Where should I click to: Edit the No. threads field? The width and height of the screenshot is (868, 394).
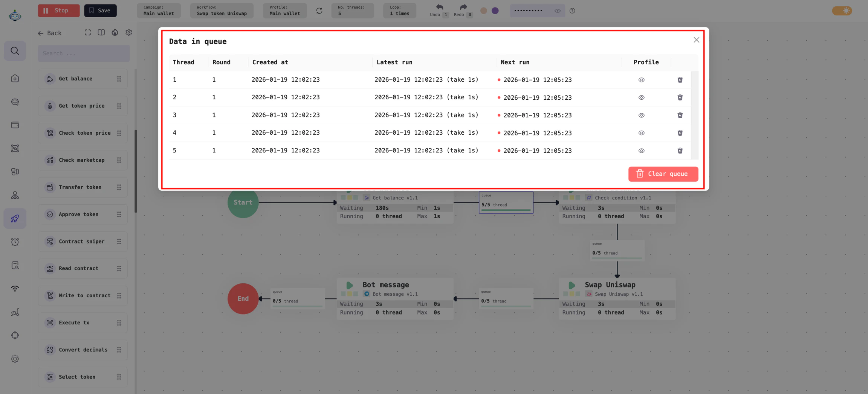(353, 11)
